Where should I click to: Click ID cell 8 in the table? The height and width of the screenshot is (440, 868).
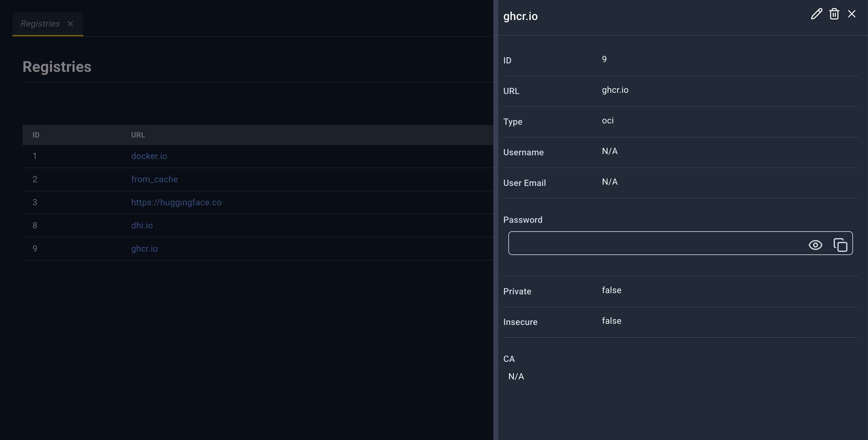click(x=35, y=225)
